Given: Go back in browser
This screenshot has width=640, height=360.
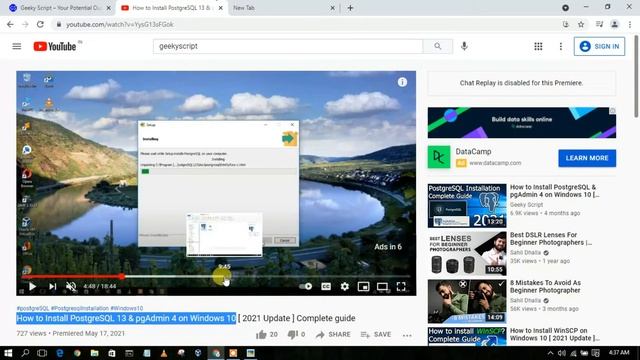Looking at the screenshot, I should click(x=10, y=24).
